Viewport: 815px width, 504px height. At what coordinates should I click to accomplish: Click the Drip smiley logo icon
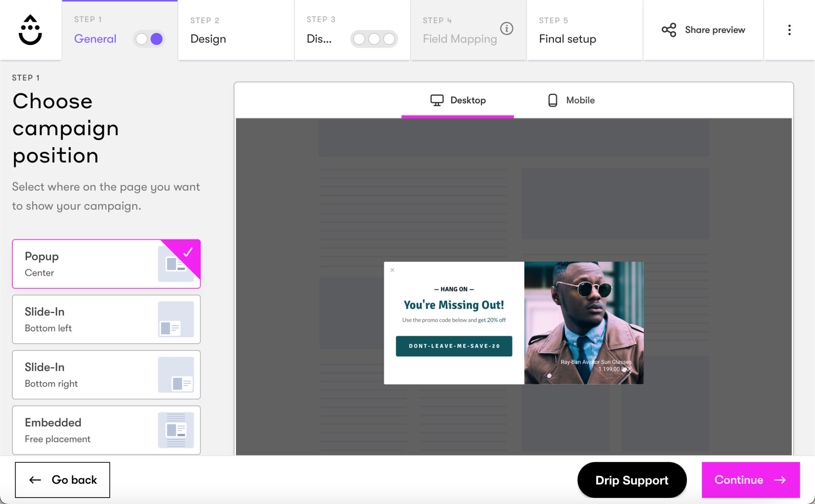[x=30, y=30]
